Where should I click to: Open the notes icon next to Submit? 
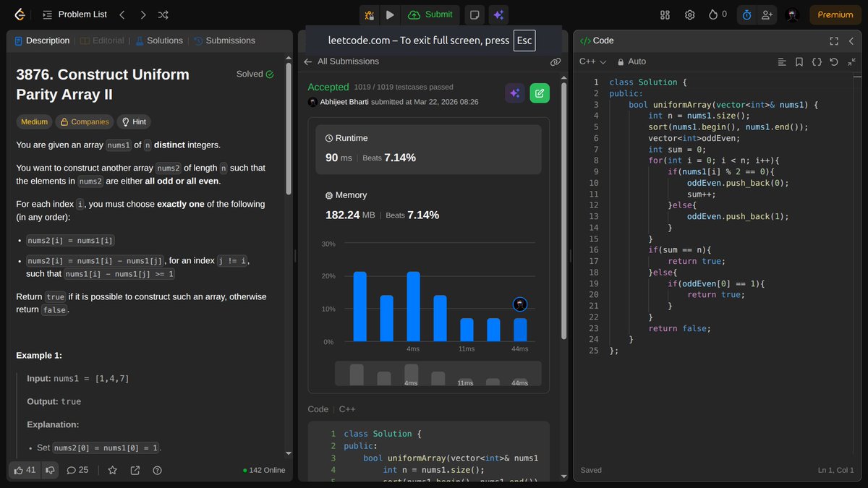[x=473, y=14]
